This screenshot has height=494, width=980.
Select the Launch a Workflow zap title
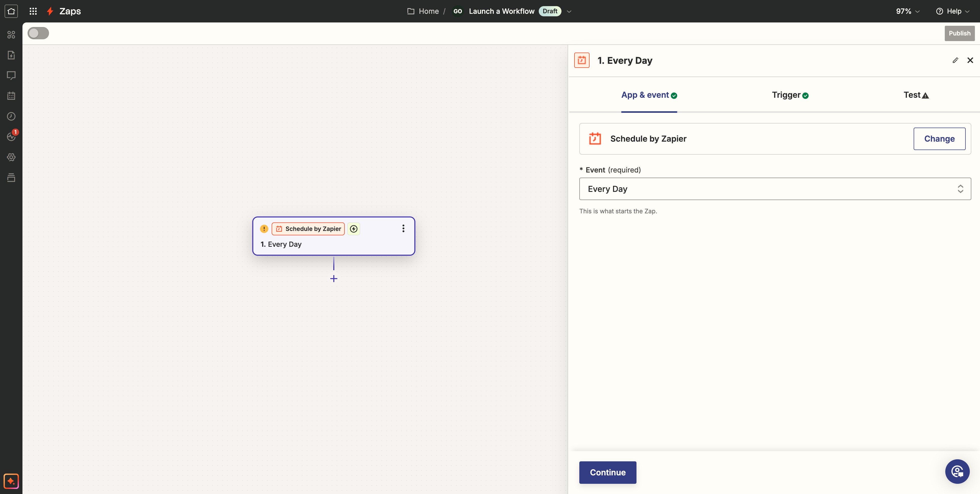501,11
